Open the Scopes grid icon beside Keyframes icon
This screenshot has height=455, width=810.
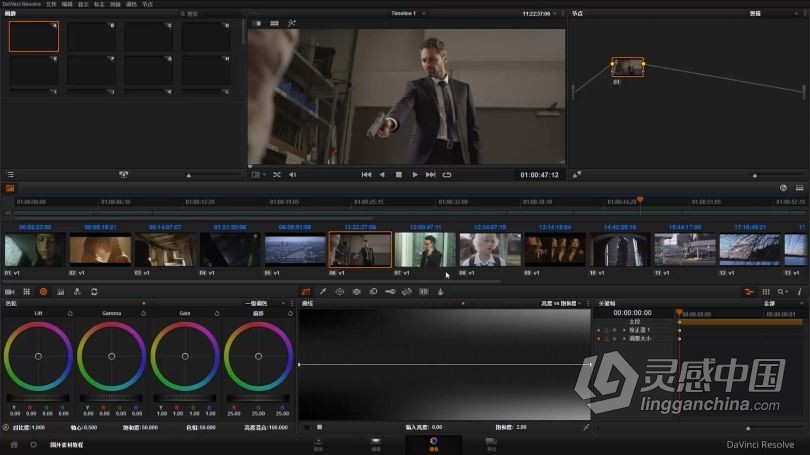766,292
